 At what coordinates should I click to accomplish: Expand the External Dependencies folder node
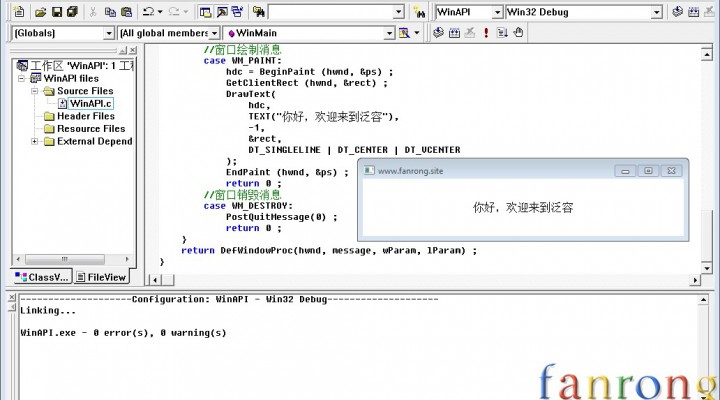point(35,141)
